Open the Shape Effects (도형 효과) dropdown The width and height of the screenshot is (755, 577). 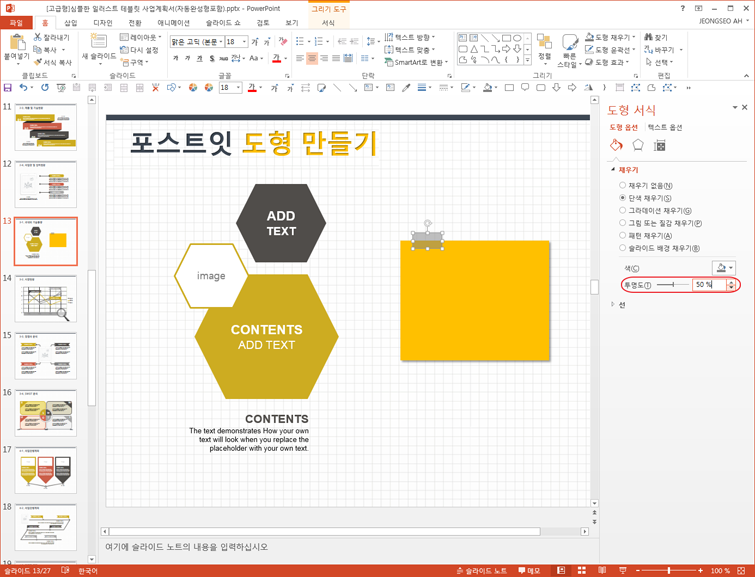[x=607, y=62]
